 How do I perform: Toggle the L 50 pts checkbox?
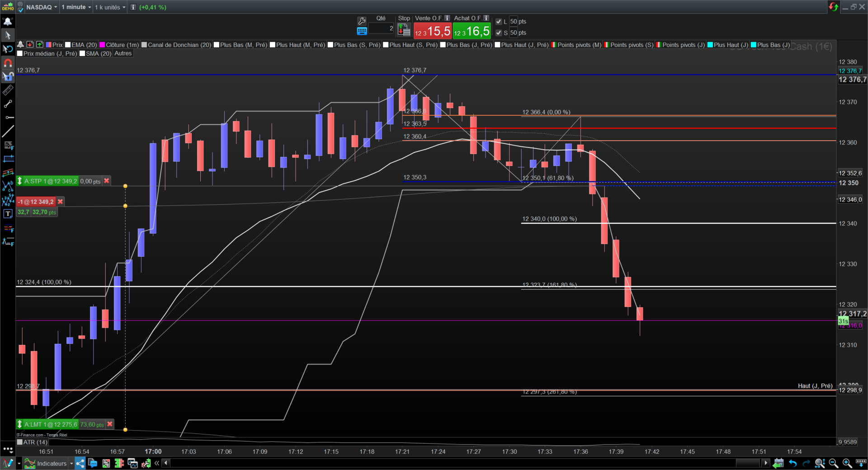[499, 21]
